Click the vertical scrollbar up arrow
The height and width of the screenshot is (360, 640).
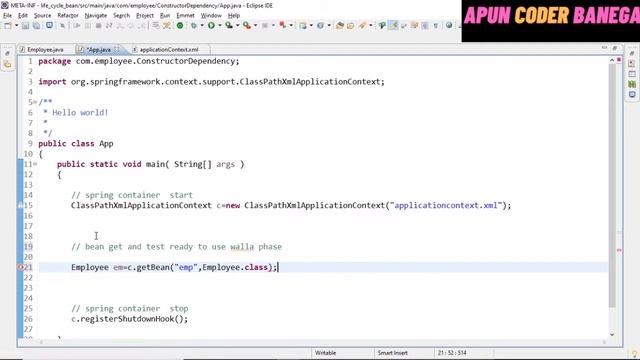612,60
